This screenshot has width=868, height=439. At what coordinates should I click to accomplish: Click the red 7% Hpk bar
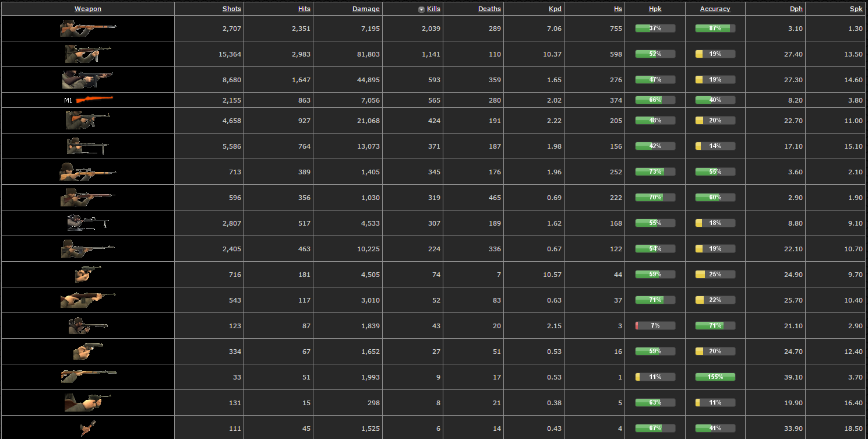655,325
